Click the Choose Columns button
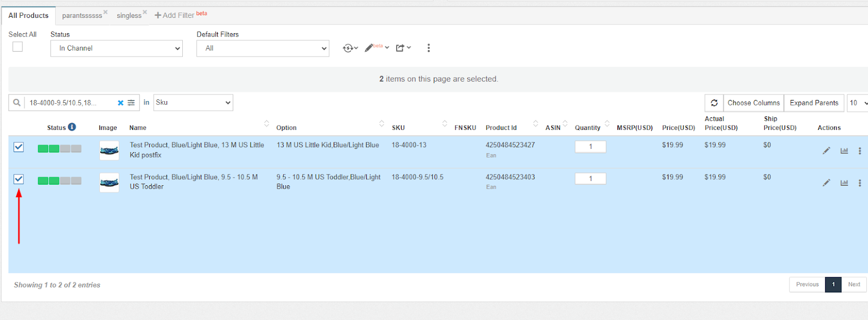The width and height of the screenshot is (868, 320). coord(754,103)
